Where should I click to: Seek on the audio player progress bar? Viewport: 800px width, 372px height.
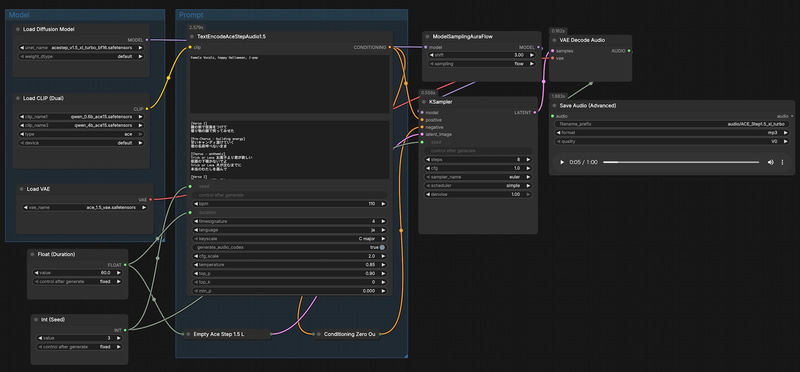pyautogui.click(x=681, y=162)
